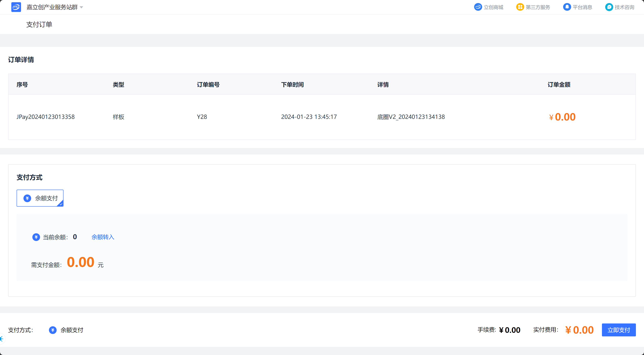The width and height of the screenshot is (644, 355).
Task: Click the checkmark corner on 余额支付 box
Action: point(61,204)
